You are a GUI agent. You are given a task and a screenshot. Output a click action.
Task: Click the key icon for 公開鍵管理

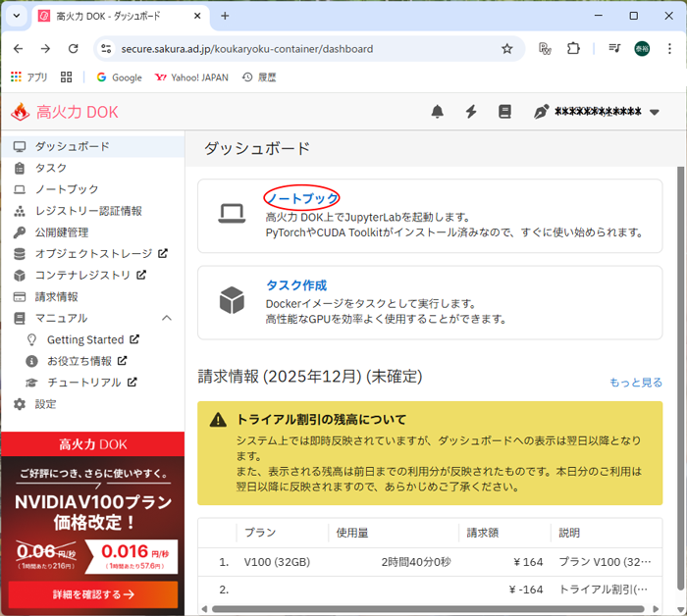[20, 232]
